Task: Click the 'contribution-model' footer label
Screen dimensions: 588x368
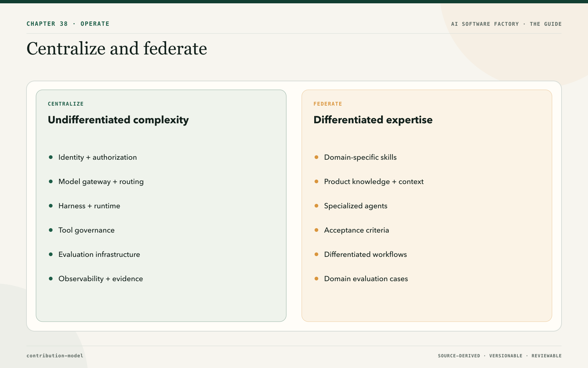Action: pyautogui.click(x=55, y=355)
